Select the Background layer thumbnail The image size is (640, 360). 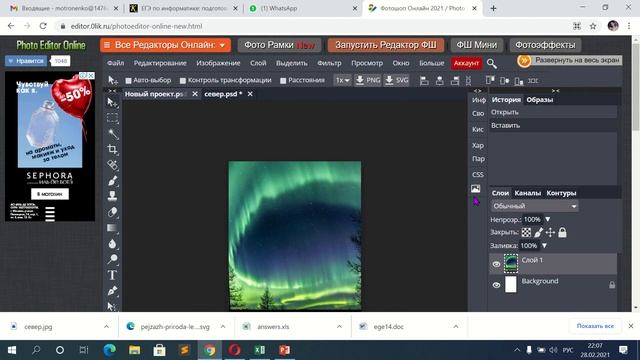pyautogui.click(x=511, y=284)
